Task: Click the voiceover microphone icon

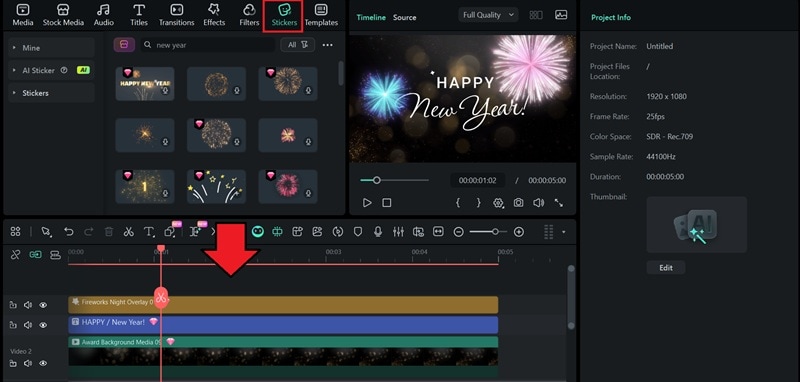Action: 378,232
